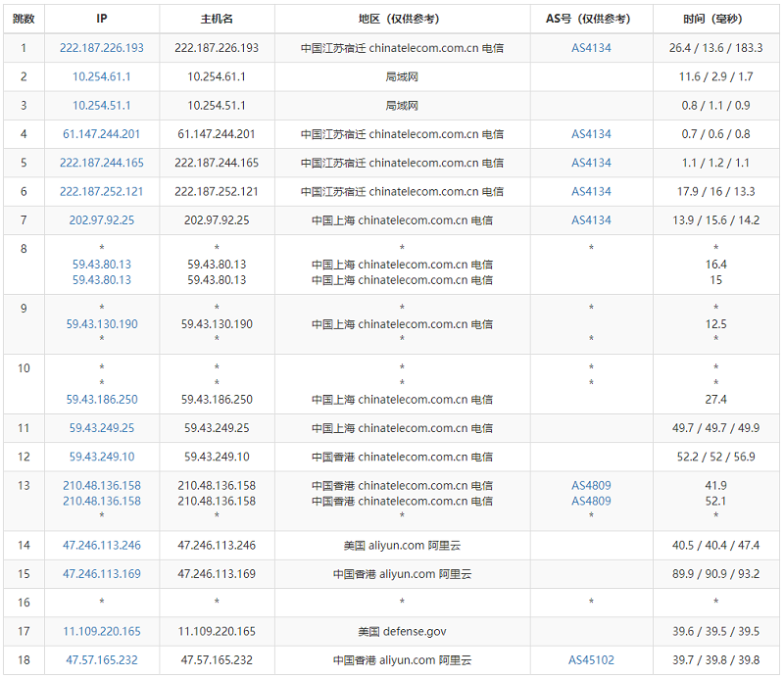Click time value 17.9 / 16 / 13.3
The height and width of the screenshot is (678, 784).
(x=716, y=191)
